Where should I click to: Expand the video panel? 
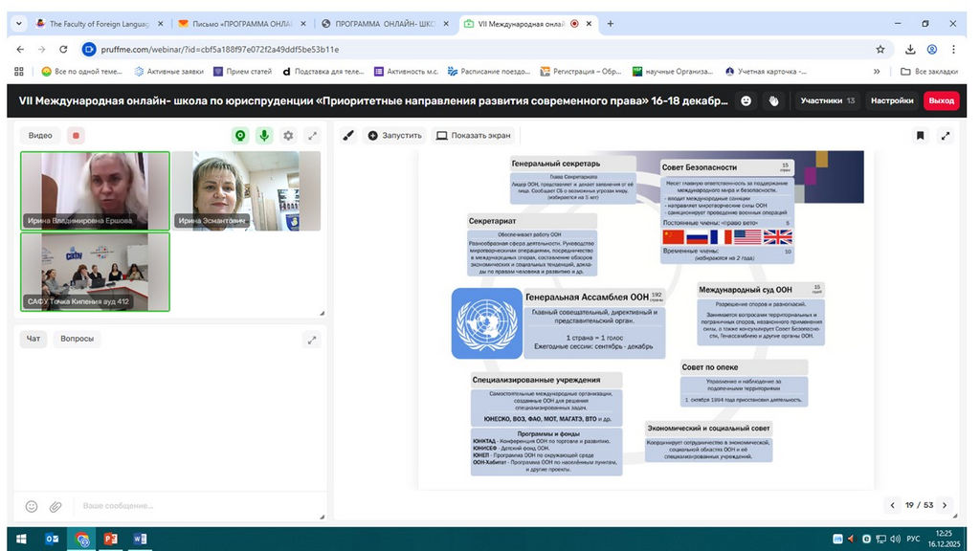click(x=312, y=136)
